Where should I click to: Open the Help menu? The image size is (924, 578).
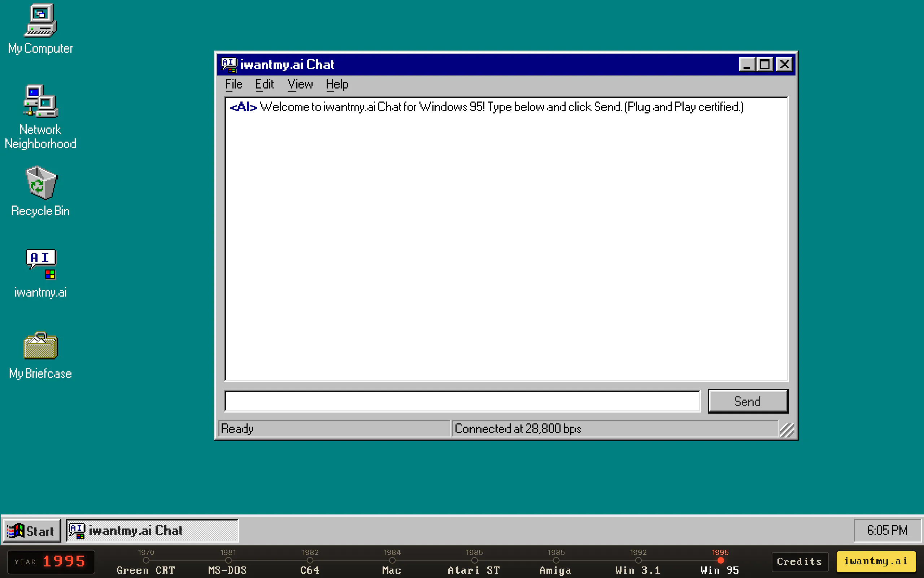point(337,84)
